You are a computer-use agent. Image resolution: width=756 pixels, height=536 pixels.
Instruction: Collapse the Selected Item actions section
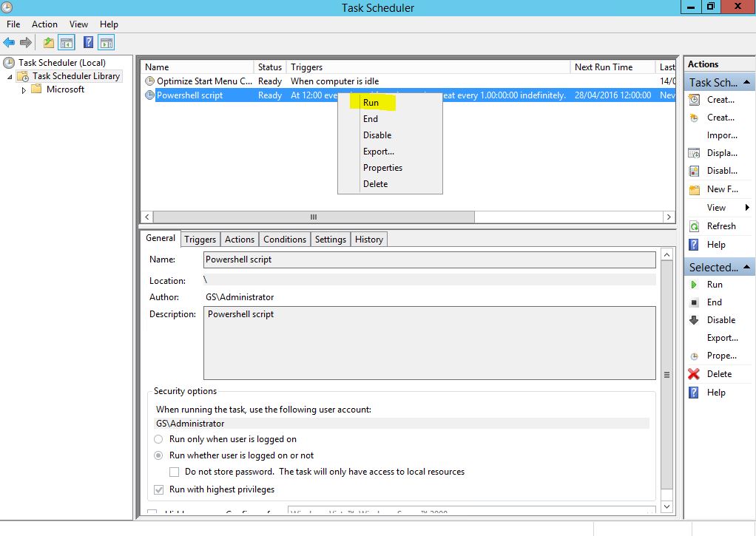(747, 267)
